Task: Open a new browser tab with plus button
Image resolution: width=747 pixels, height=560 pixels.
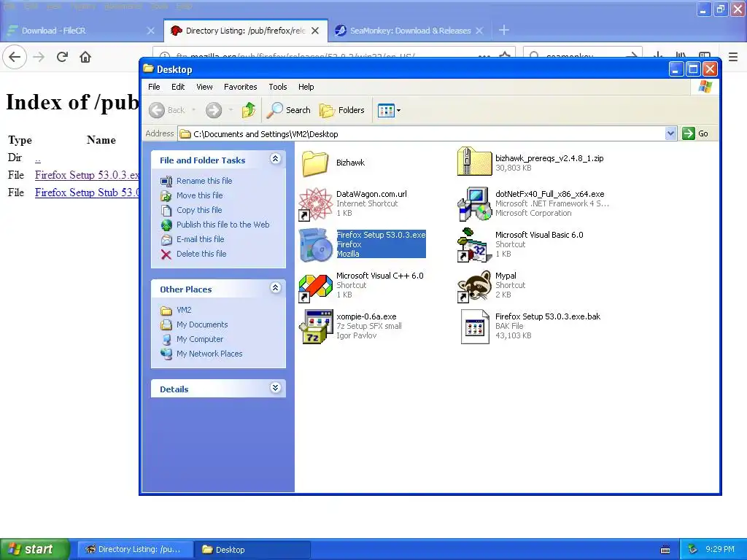Action: tap(503, 31)
